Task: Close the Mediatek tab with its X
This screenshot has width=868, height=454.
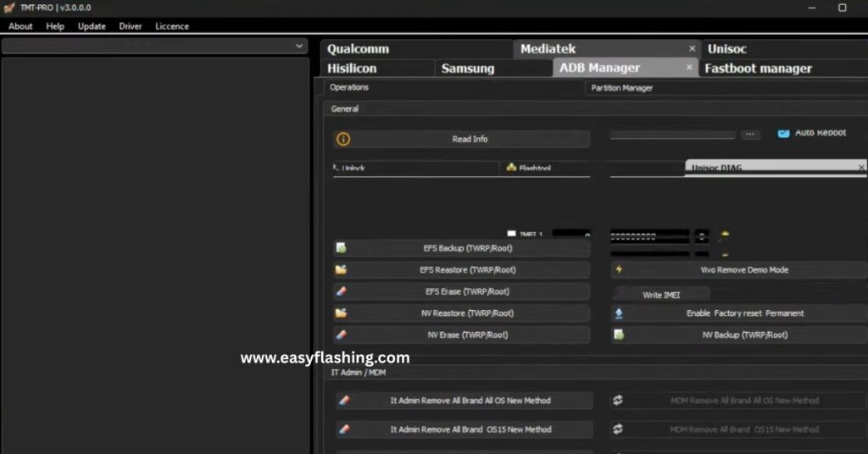Action: [692, 48]
